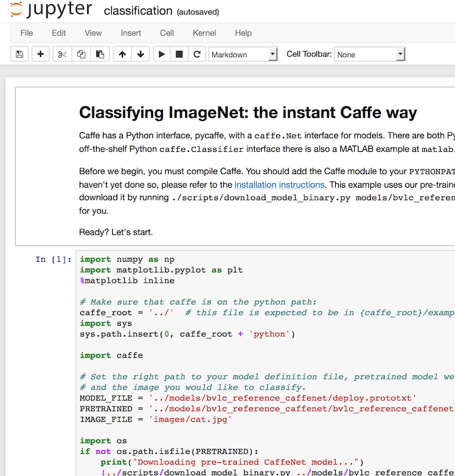Click the 'Ready? Let's start.' paragraph

pyautogui.click(x=116, y=232)
